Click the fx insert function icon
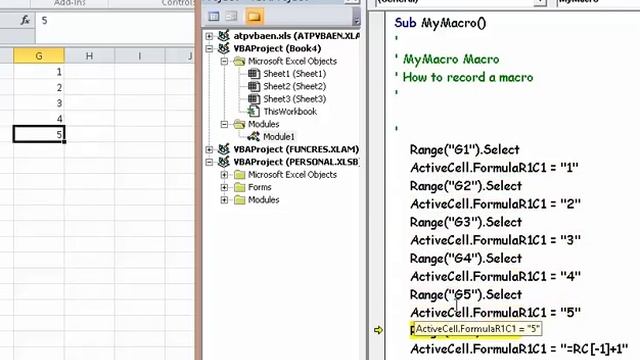This screenshot has height=360, width=640. [25, 20]
